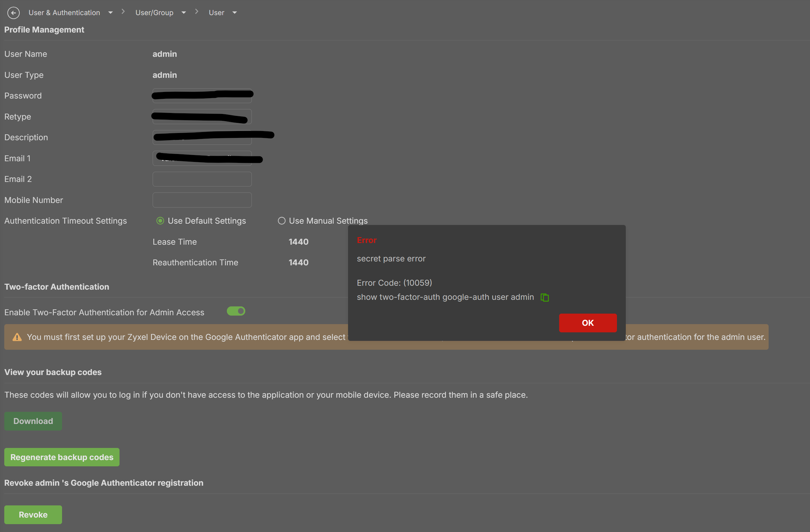This screenshot has width=810, height=532.
Task: Download the backup codes
Action: [x=33, y=421]
